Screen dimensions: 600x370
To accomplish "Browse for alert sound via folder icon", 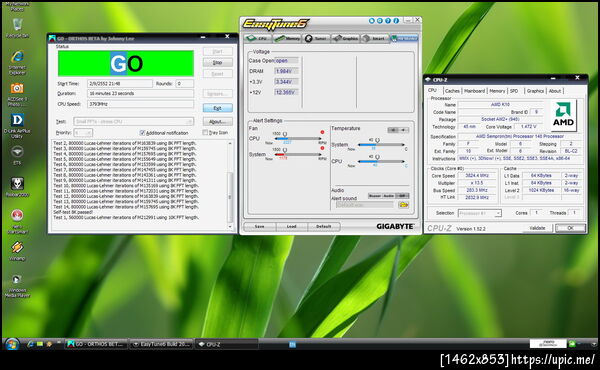I will tap(403, 205).
